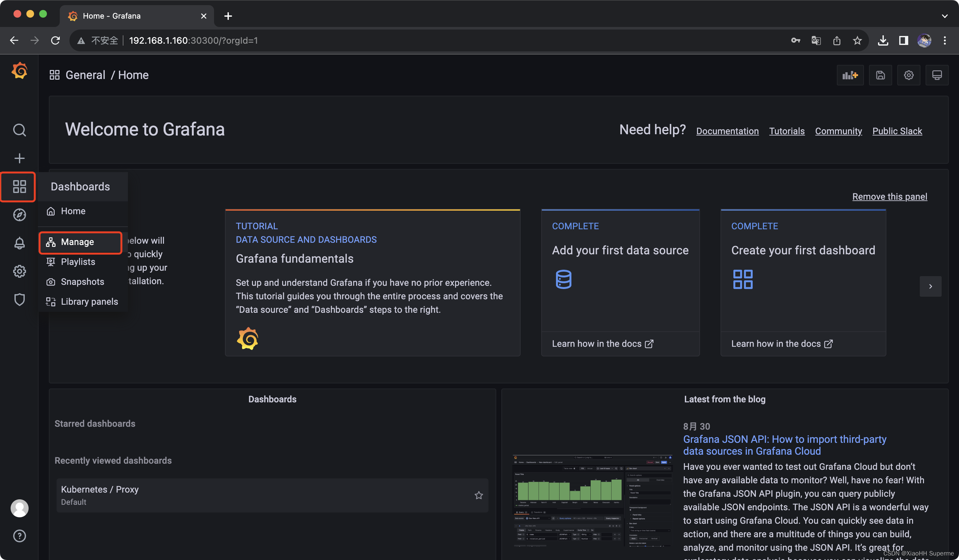Open the Documentation help link
Viewport: 959px width, 560px height.
[727, 131]
